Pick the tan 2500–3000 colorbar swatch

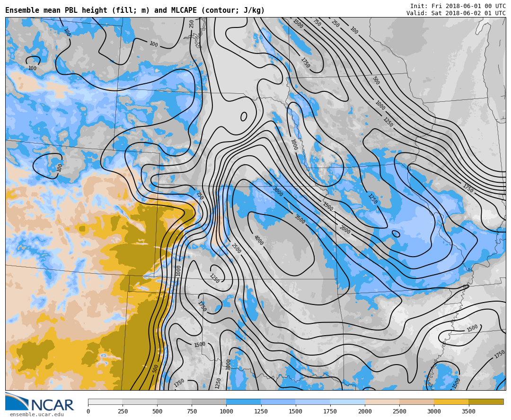click(x=416, y=402)
